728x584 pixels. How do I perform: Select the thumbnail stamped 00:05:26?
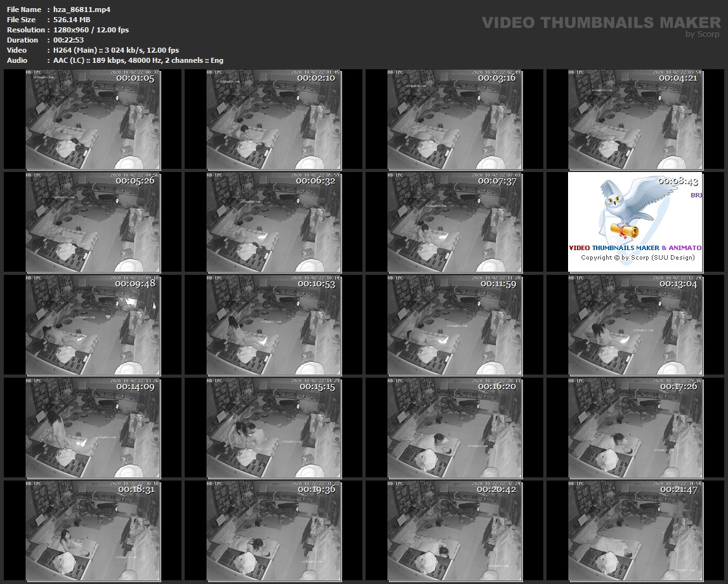pos(93,222)
